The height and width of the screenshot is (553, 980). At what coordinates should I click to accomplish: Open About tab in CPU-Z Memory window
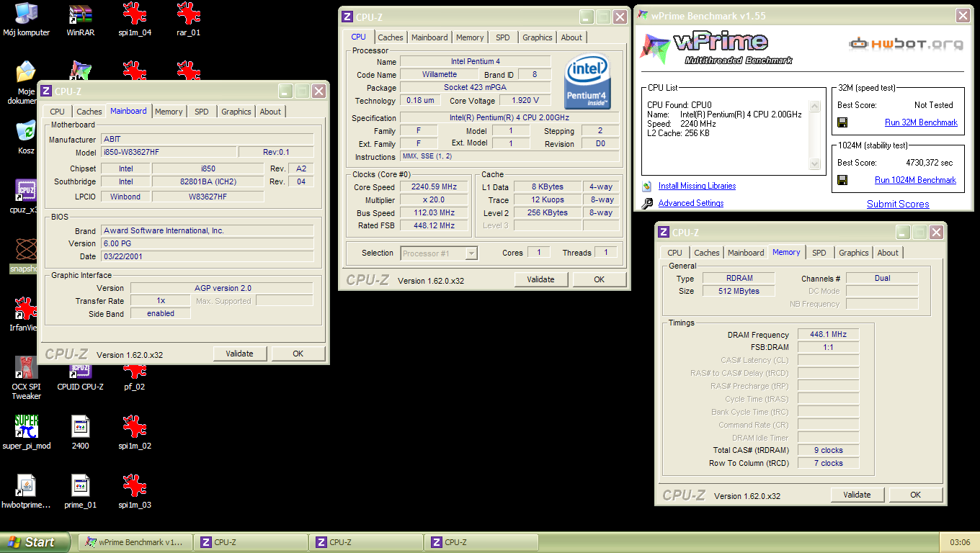pyautogui.click(x=888, y=253)
